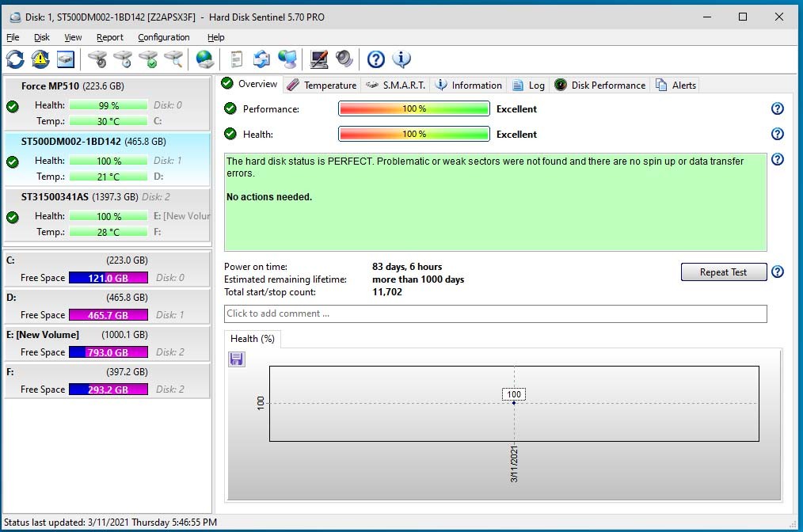Select the E: [New Volume] heading
Viewport: 803px width, 532px height.
pyautogui.click(x=43, y=334)
